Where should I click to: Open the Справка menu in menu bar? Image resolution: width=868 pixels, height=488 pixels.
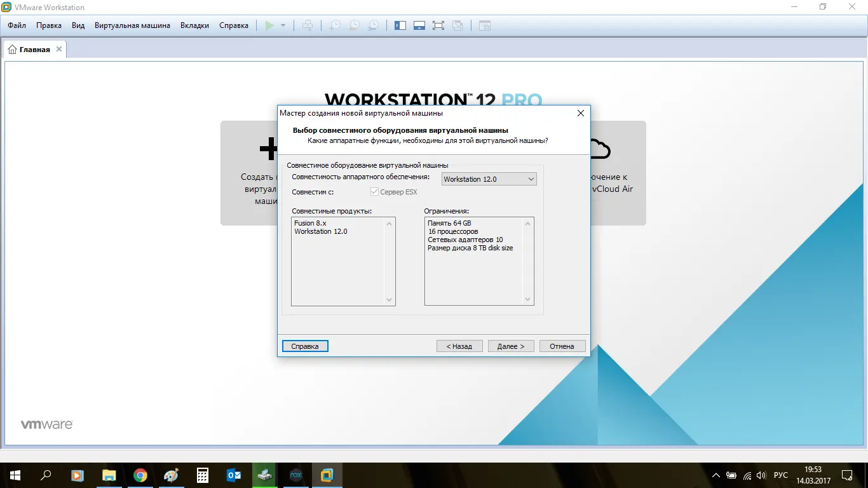click(x=234, y=25)
